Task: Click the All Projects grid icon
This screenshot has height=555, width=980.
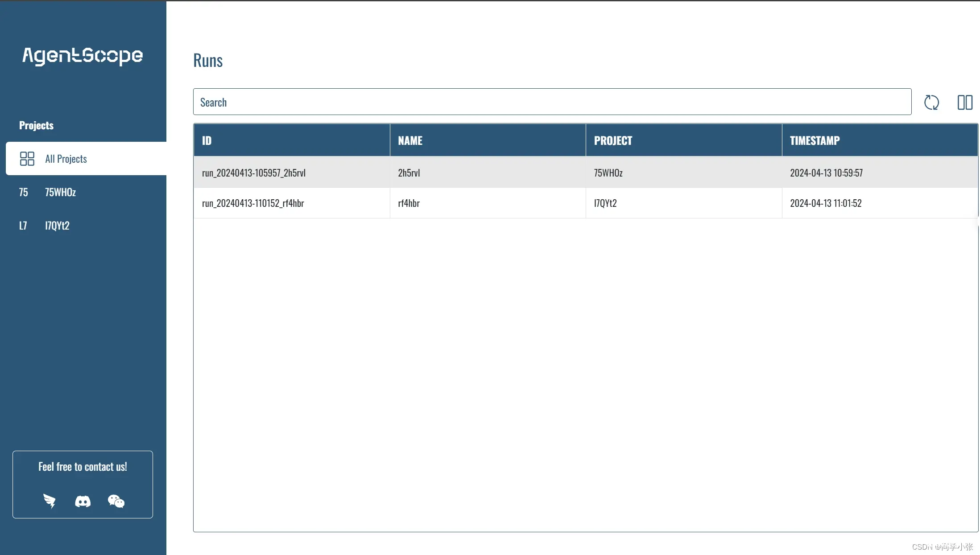Action: coord(27,158)
